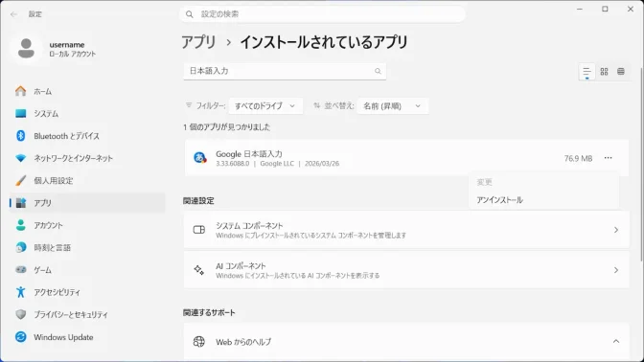Click the back arrow in settings header
The height and width of the screenshot is (362, 644).
[x=13, y=14]
